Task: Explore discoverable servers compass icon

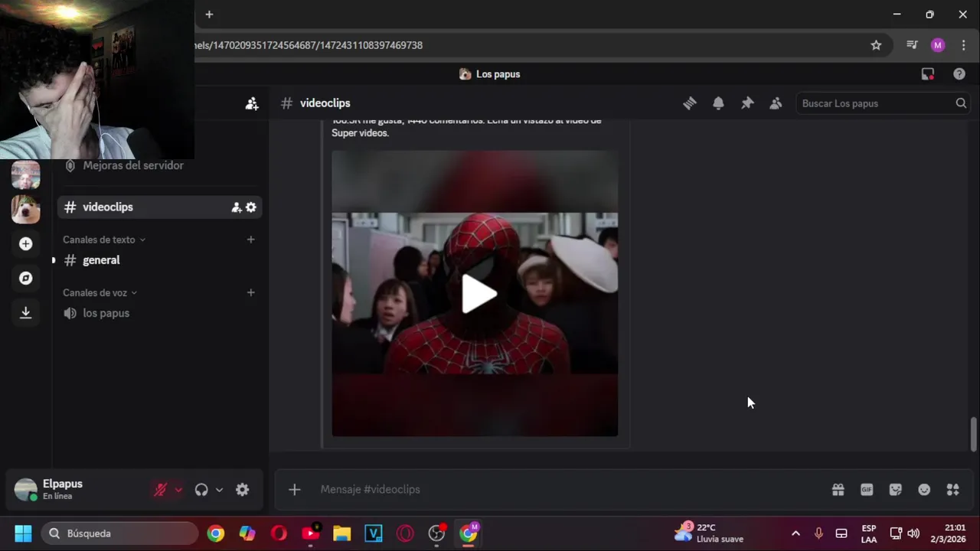Action: 25,278
